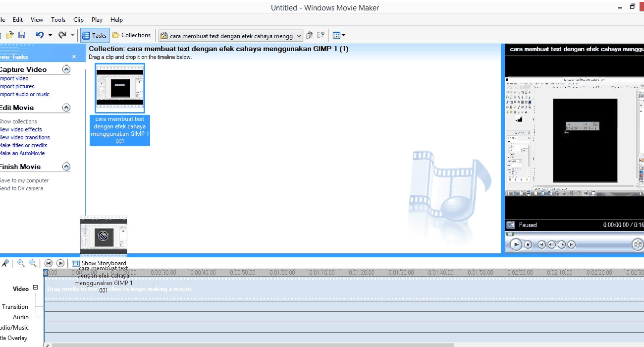Click the Show collections link
This screenshot has height=347, width=644.
[x=18, y=121]
